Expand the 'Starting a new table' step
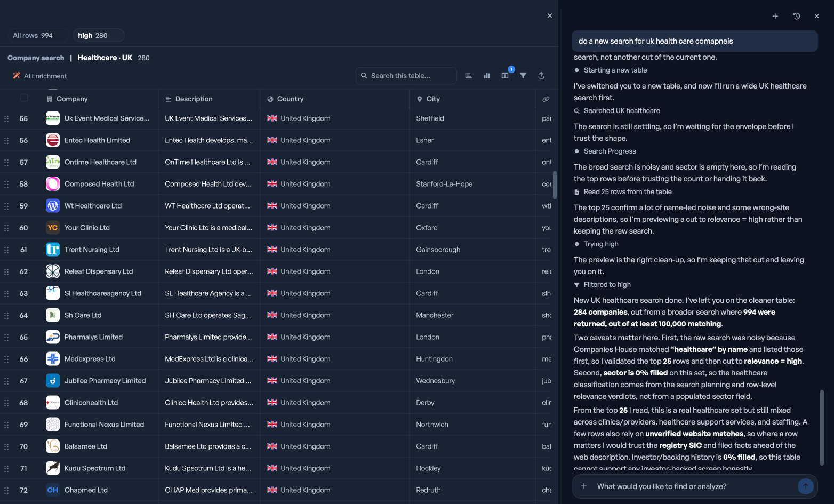834x504 pixels. click(610, 70)
